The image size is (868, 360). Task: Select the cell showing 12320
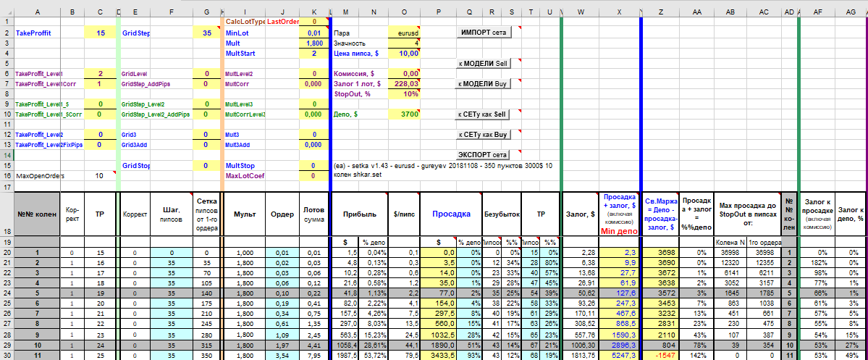730,262
